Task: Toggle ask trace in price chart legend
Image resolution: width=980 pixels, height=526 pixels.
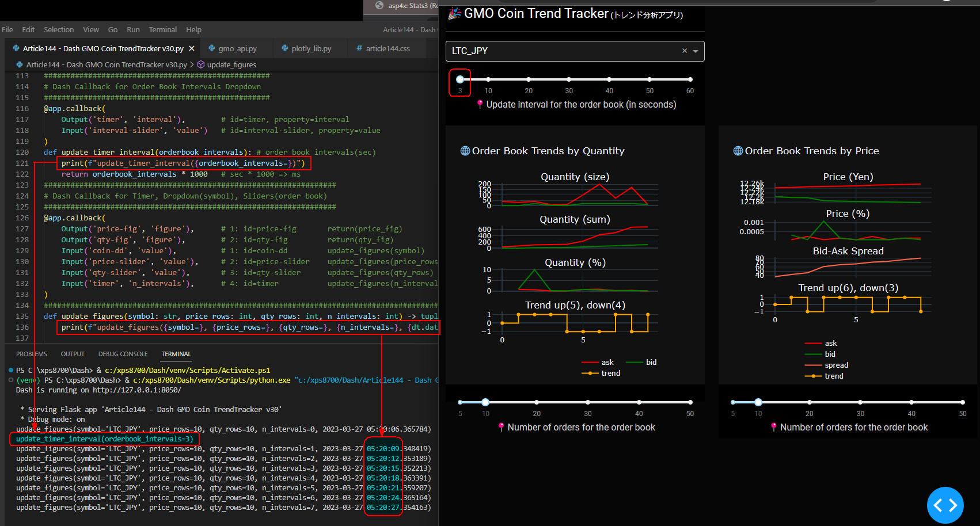Action: click(x=821, y=344)
